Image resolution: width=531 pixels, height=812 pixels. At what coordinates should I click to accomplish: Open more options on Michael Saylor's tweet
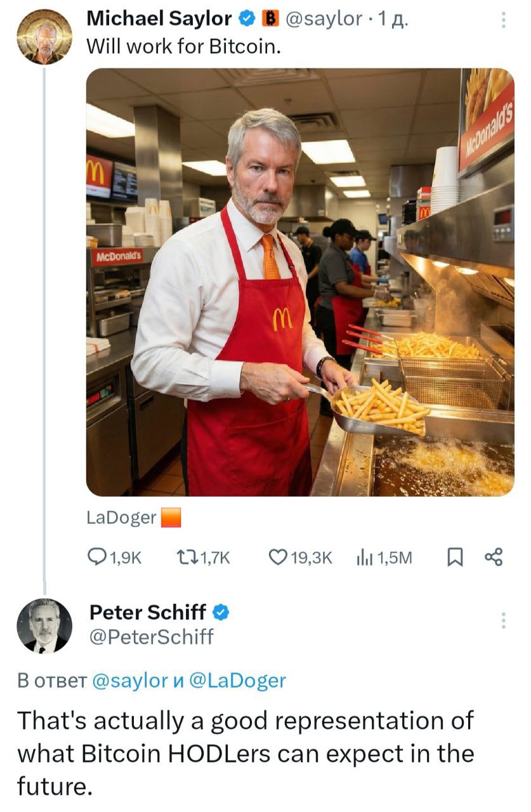503,20
